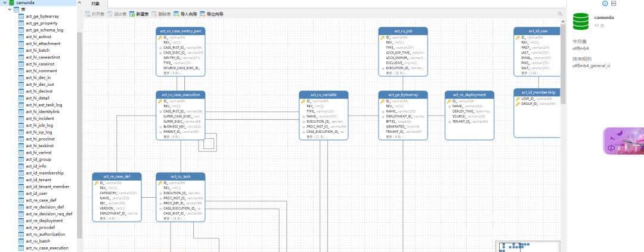This screenshot has height=252, width=644.
Task: Collapse the camunda database tree node
Action: tap(4, 3)
